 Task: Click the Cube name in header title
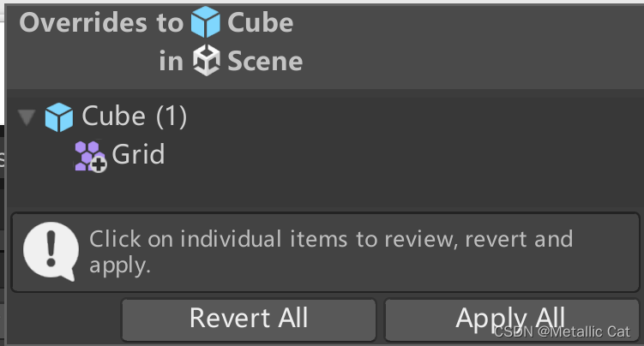click(x=261, y=22)
